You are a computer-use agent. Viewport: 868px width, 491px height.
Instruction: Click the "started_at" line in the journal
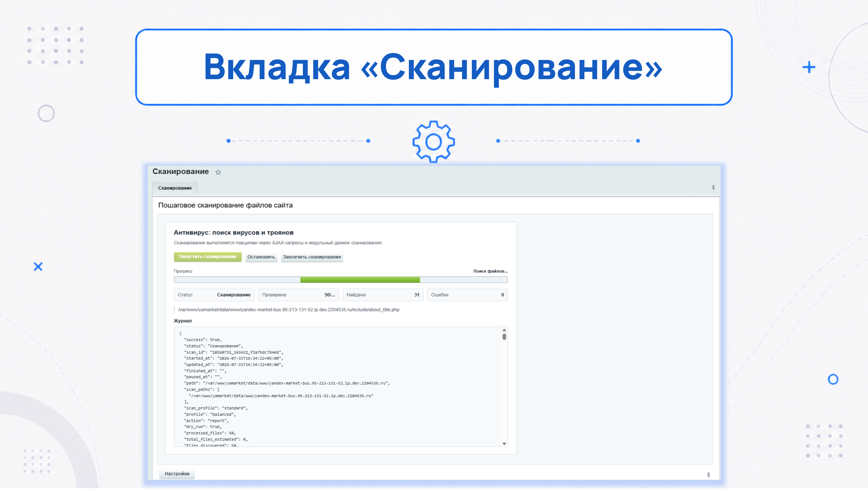pyautogui.click(x=234, y=358)
